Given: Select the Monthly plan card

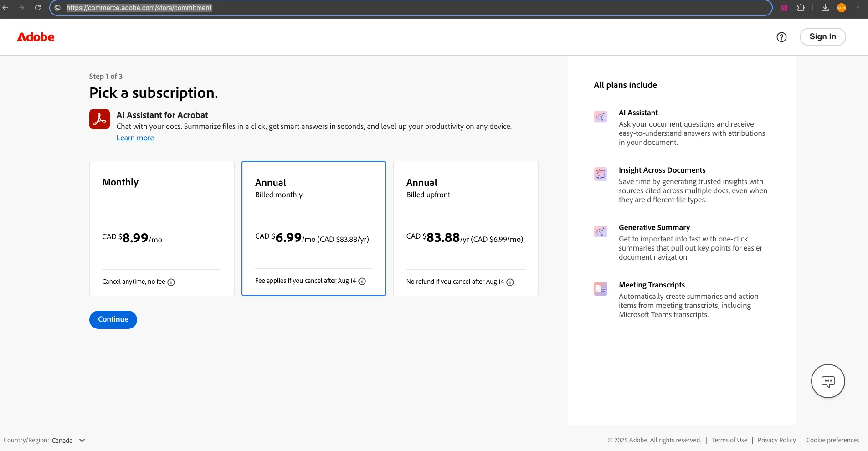Looking at the screenshot, I should pos(162,228).
